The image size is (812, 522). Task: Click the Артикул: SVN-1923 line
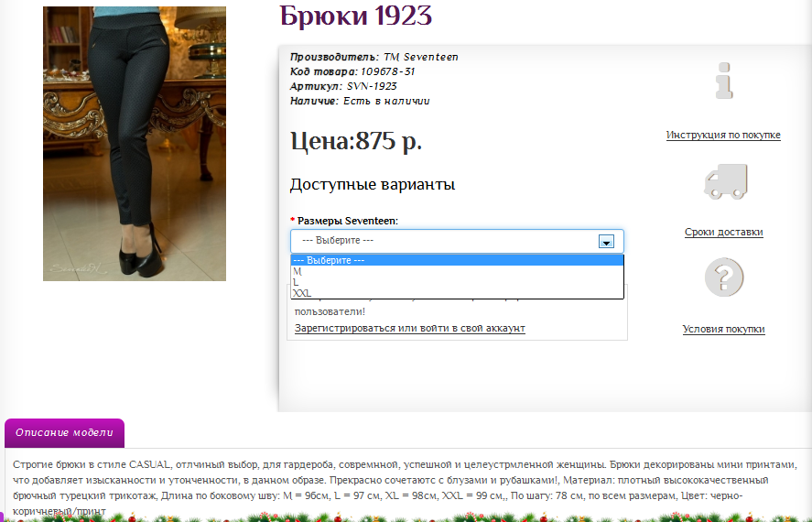343,86
